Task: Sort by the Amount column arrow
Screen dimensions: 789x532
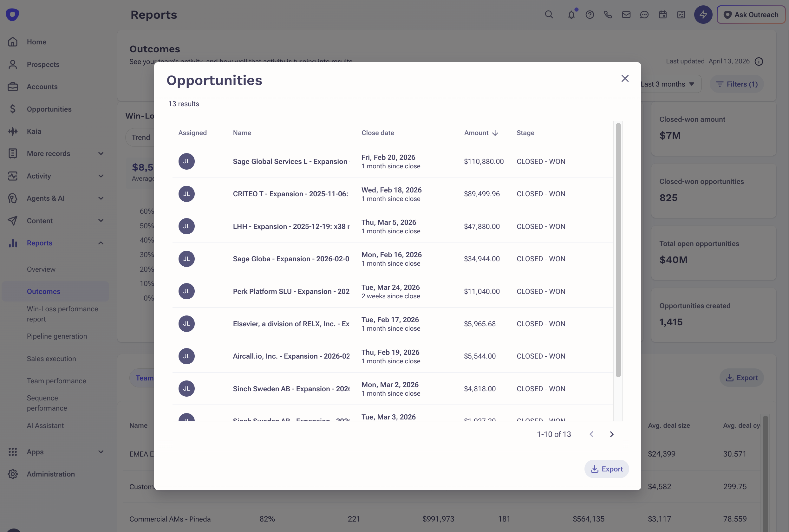Action: [495, 133]
